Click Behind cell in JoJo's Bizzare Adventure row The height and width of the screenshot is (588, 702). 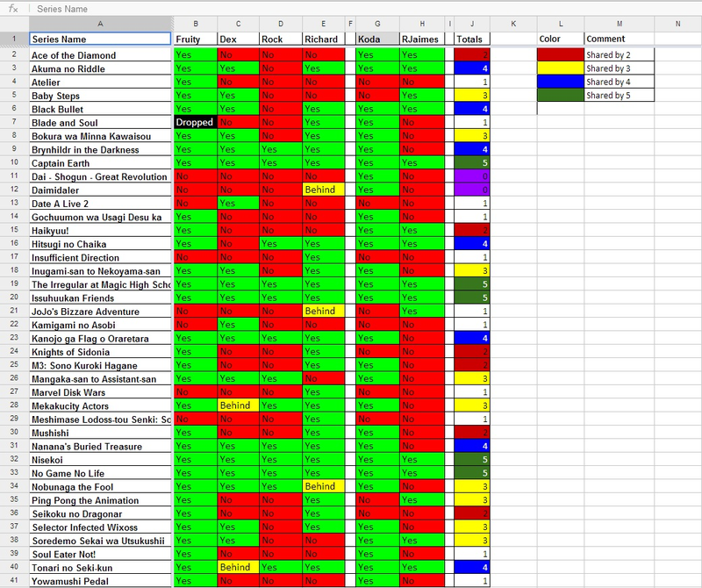[324, 311]
